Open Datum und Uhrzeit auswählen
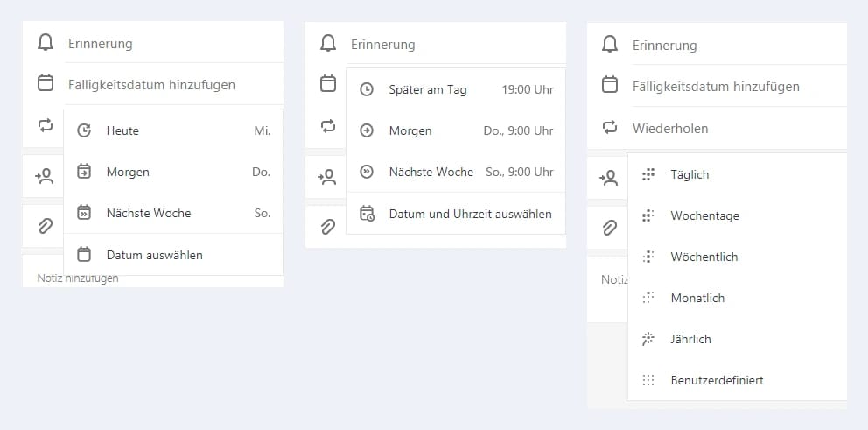This screenshot has height=430, width=868. coord(456,214)
